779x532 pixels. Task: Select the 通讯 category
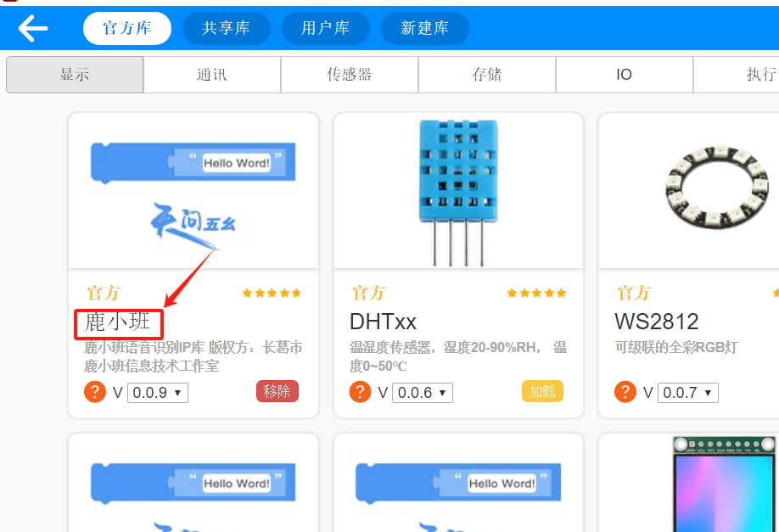212,75
